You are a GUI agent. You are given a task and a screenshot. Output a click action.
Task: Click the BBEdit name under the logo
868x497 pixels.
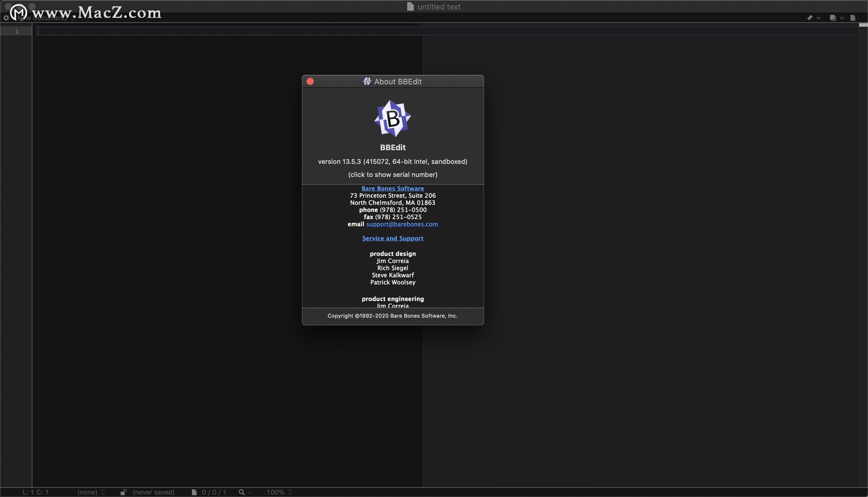[x=392, y=147]
